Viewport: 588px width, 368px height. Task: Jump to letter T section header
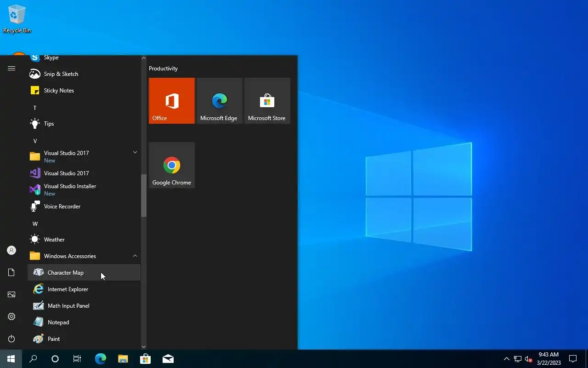coord(35,108)
